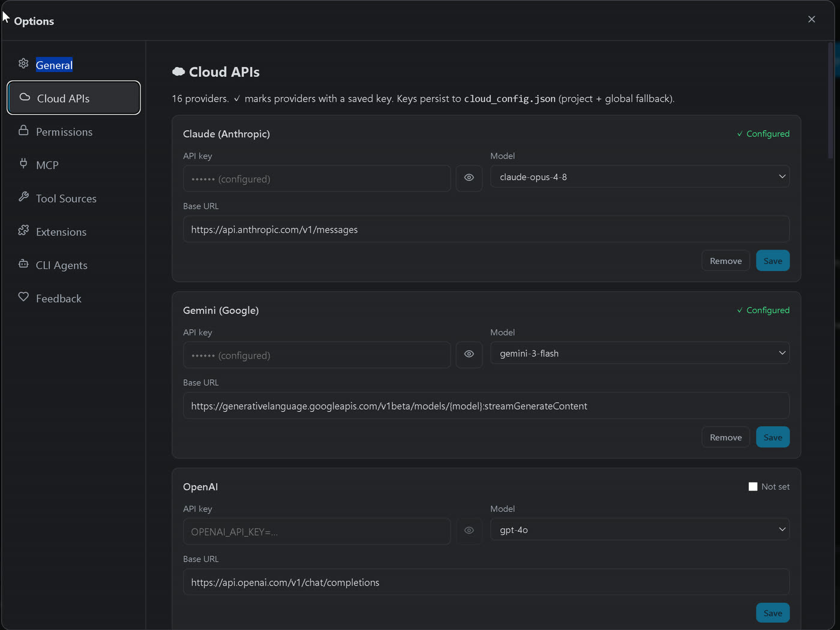Screen dimensions: 840x630
Task: Click the Gemini API key field
Action: [317, 355]
